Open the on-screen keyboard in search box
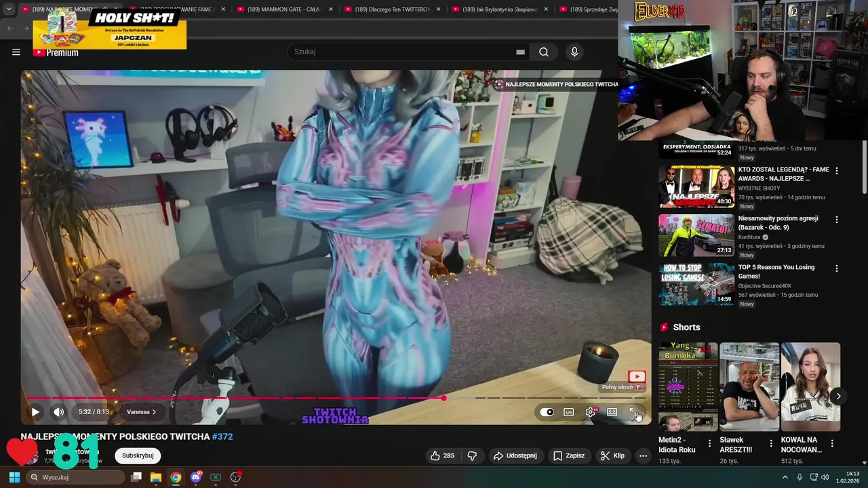The width and height of the screenshot is (868, 488). click(x=520, y=52)
